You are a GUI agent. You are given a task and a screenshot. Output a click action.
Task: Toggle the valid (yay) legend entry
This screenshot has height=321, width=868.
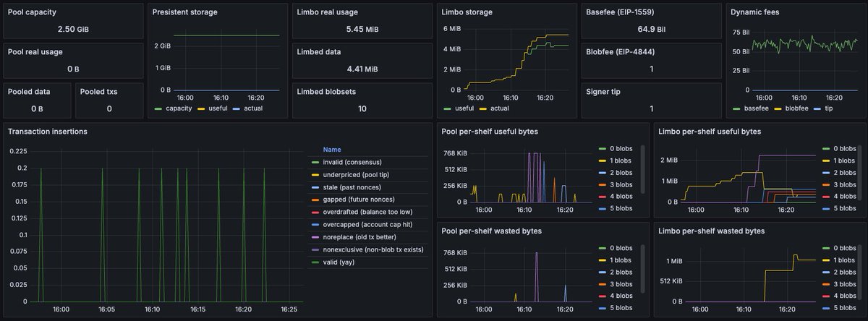pos(340,262)
